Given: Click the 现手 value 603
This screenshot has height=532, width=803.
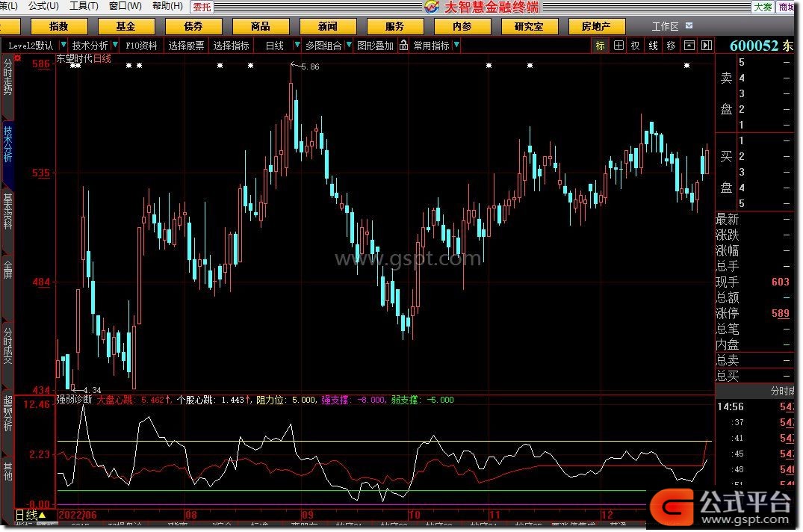Looking at the screenshot, I should tap(780, 282).
